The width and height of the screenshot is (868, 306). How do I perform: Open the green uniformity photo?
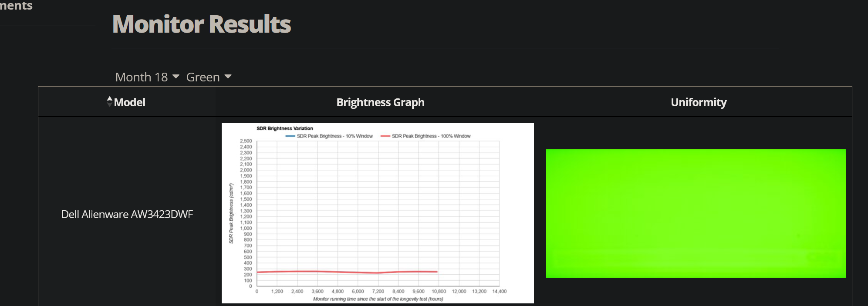point(696,213)
